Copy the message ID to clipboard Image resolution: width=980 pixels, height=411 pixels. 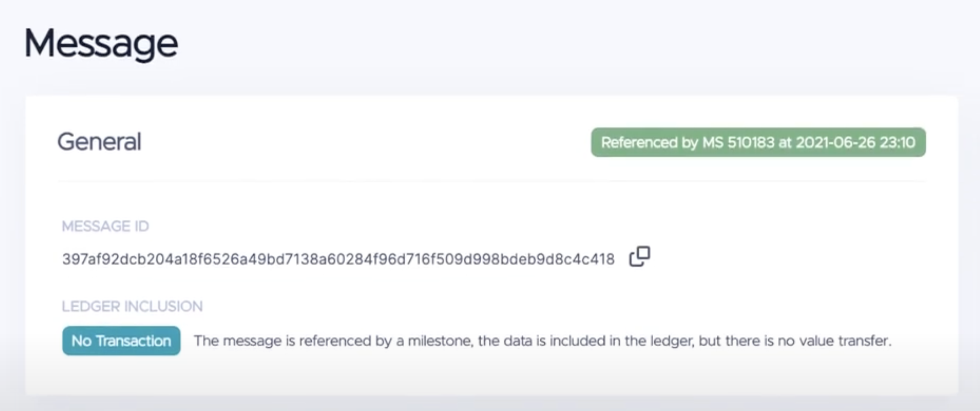[x=640, y=257]
